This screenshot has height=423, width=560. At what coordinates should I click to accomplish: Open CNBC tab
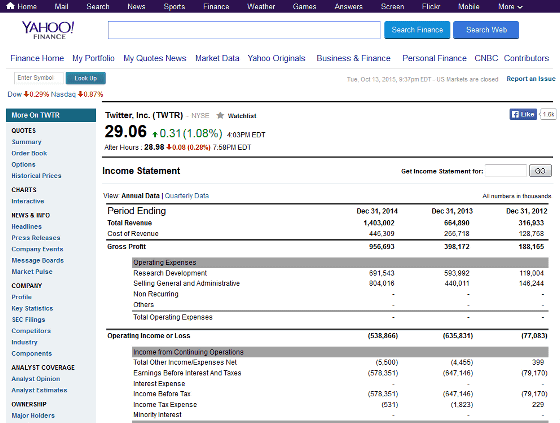(486, 58)
